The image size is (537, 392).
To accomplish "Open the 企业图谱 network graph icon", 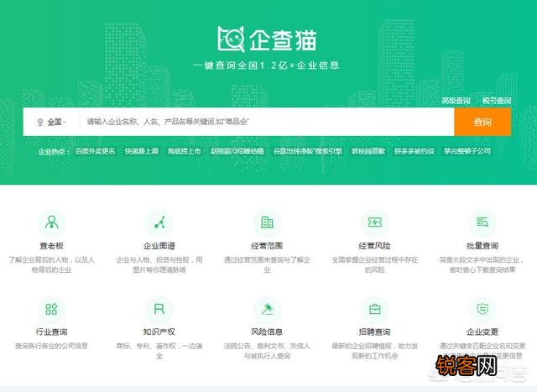I will click(x=159, y=222).
